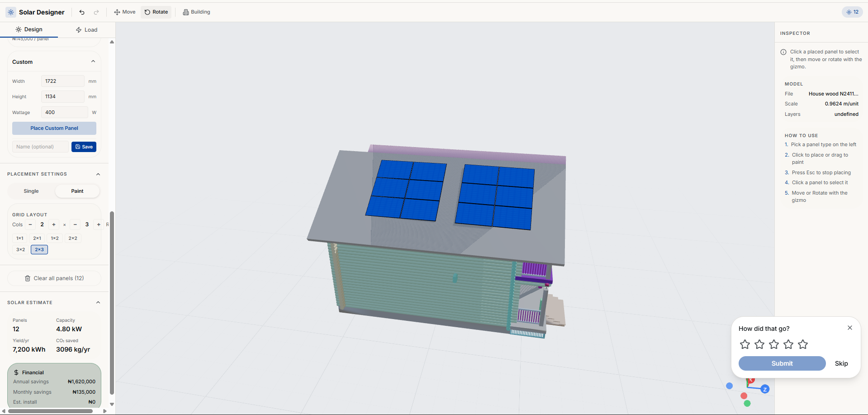Click the House wood N2411... file name
The width and height of the screenshot is (868, 415).
point(833,94)
